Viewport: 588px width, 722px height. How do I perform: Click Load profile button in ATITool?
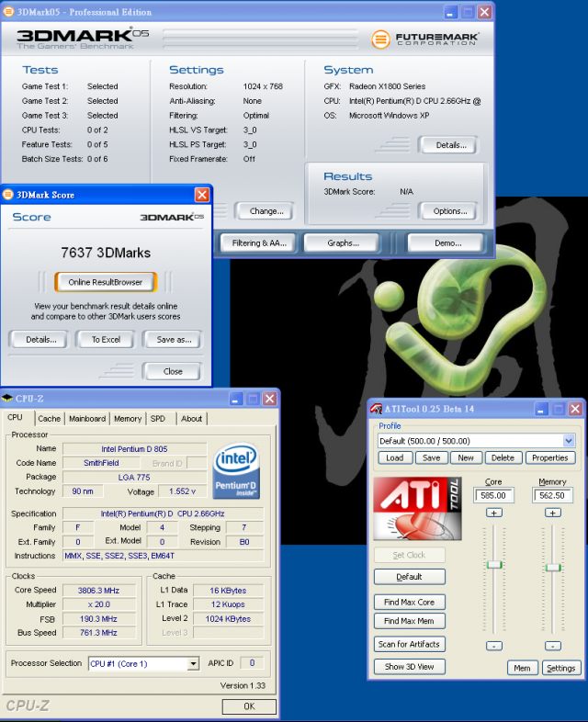[x=395, y=457]
